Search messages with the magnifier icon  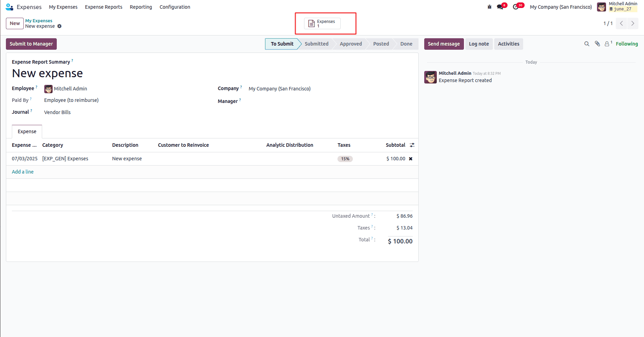click(x=587, y=44)
